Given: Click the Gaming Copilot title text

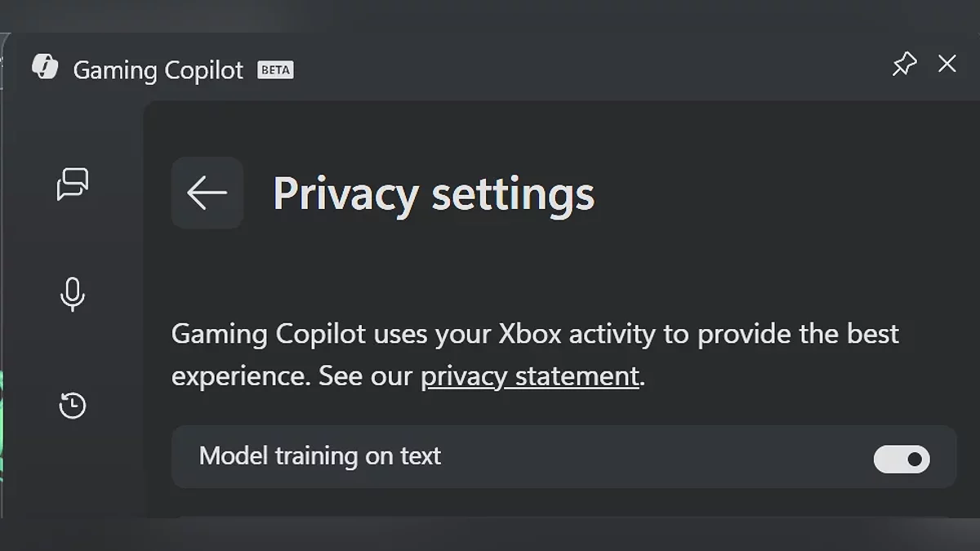Looking at the screenshot, I should (157, 69).
